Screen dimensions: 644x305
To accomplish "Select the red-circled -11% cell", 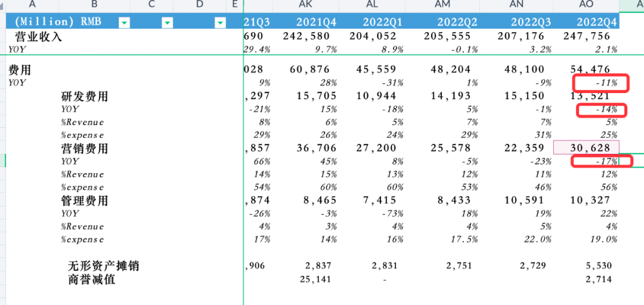I will pyautogui.click(x=600, y=83).
